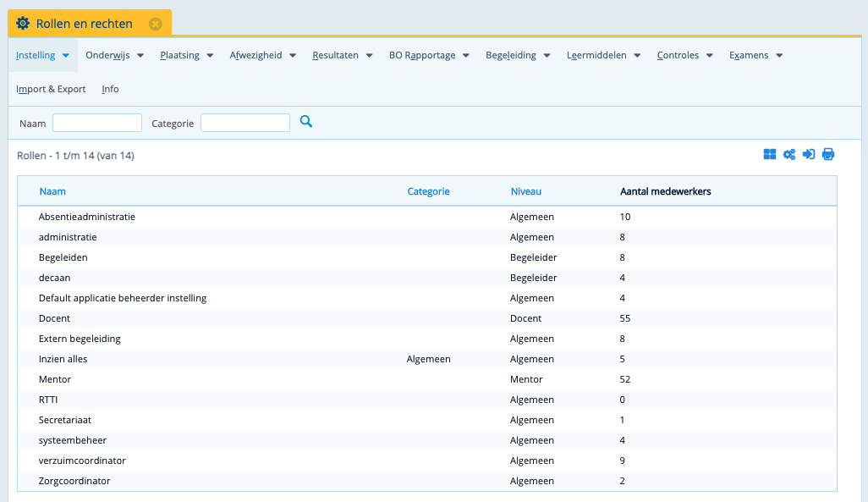This screenshot has width=868, height=502.
Task: Select the Secretariaat role
Action: (65, 420)
